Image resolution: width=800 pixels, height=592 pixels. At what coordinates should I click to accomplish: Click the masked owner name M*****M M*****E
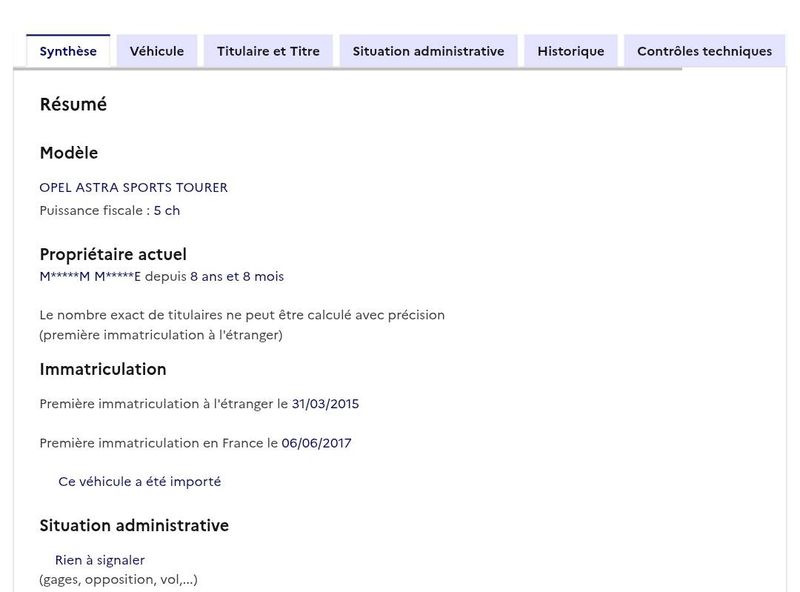coord(91,277)
